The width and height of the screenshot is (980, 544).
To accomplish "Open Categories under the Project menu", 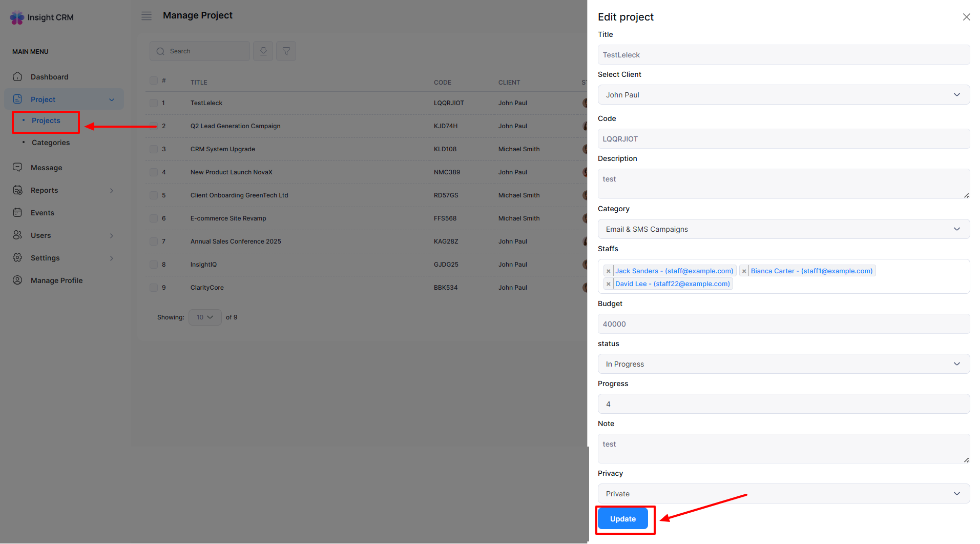I will tap(51, 143).
